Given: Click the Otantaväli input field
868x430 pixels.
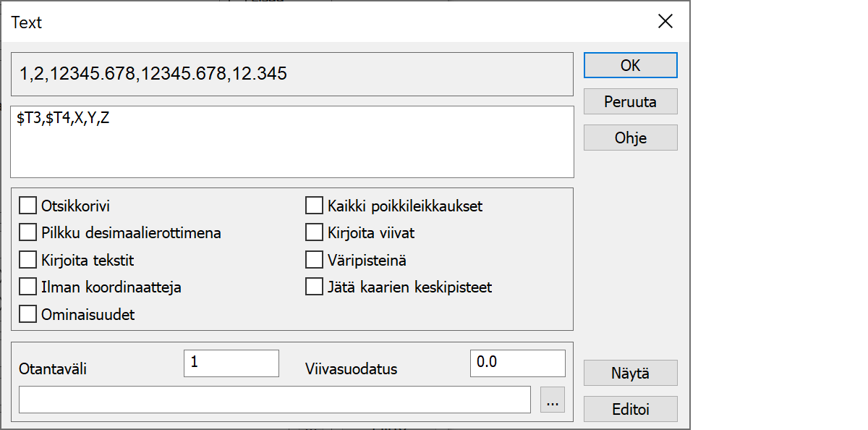Looking at the screenshot, I should pos(231,363).
